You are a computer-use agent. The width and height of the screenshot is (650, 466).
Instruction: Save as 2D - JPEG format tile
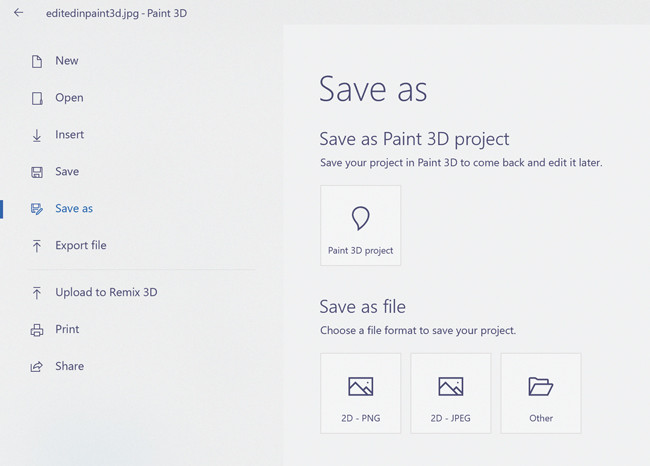450,393
